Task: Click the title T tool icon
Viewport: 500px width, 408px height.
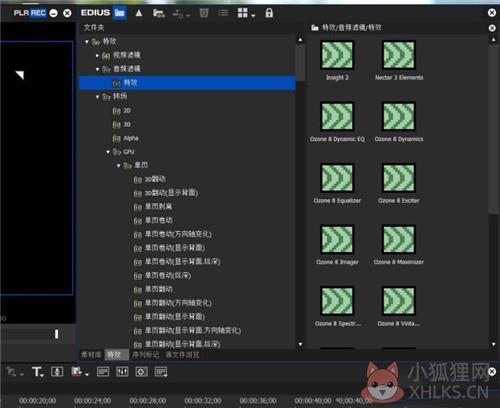Action: (36, 371)
